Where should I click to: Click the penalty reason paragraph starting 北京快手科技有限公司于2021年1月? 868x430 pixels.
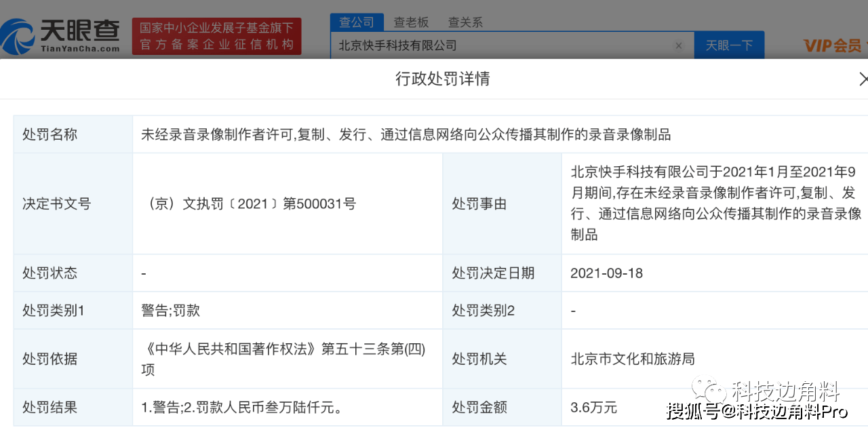(x=716, y=203)
